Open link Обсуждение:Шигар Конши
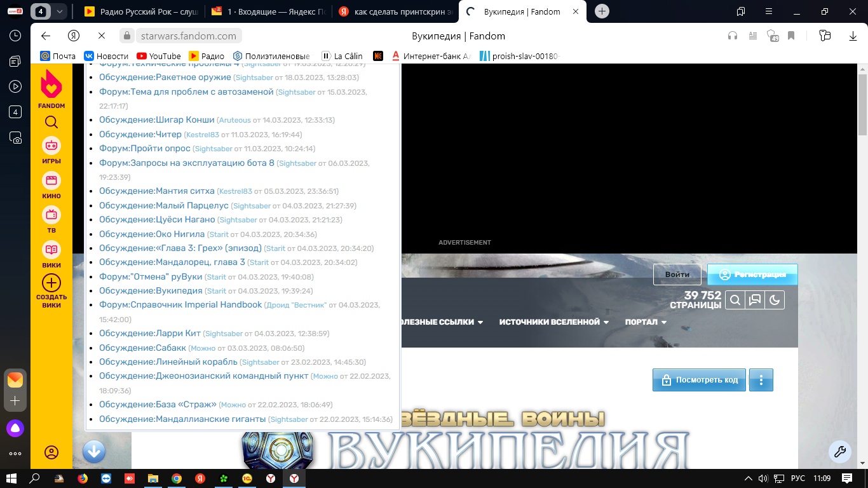The image size is (868, 488). (x=156, y=119)
